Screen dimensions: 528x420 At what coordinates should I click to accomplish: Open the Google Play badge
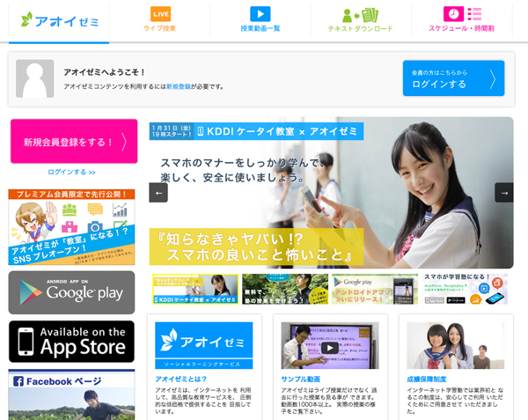71,292
